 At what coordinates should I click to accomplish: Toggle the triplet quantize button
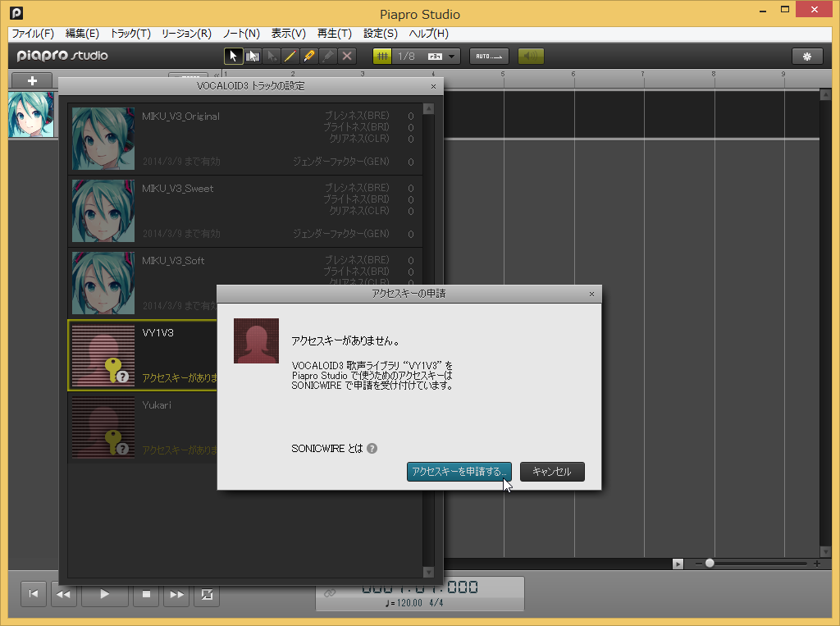point(435,57)
